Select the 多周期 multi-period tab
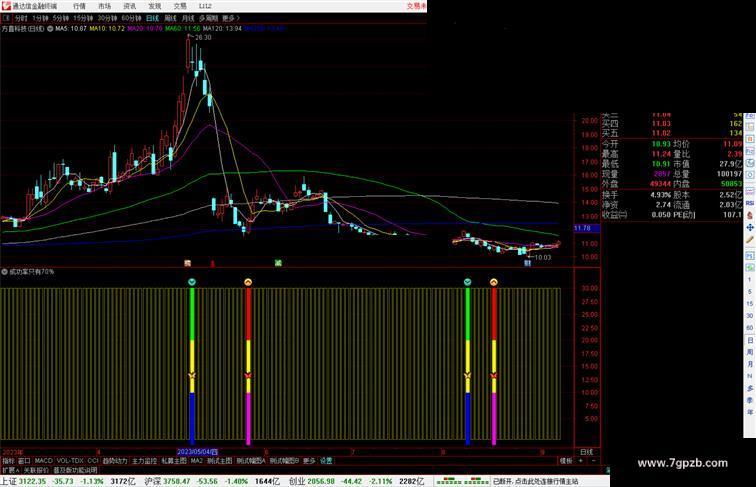This screenshot has height=487, width=756. (x=208, y=18)
